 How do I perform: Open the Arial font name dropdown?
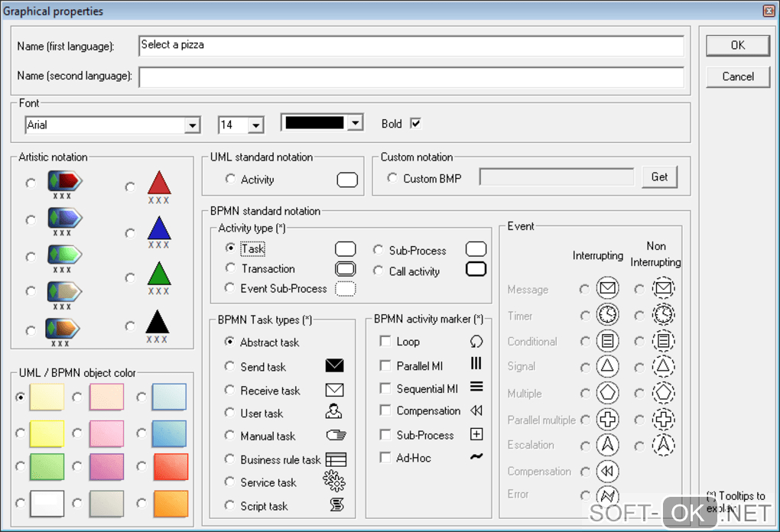coord(192,125)
